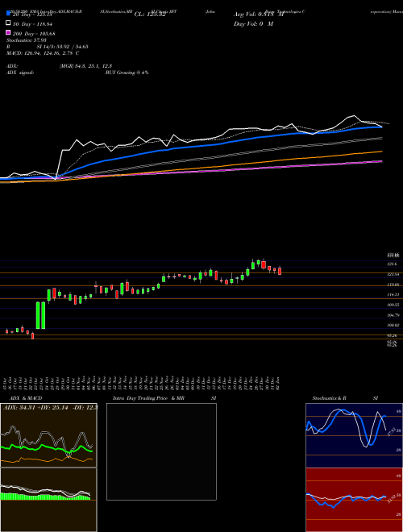Click the '(MGR) 34.3, 25.1, 12.3' ADX values
Screen dimensions: 403x532
pos(85,66)
